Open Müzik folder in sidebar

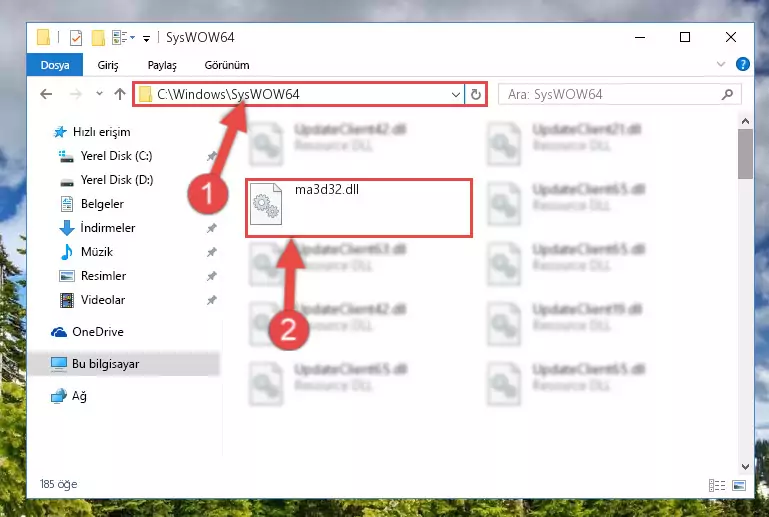point(97,252)
